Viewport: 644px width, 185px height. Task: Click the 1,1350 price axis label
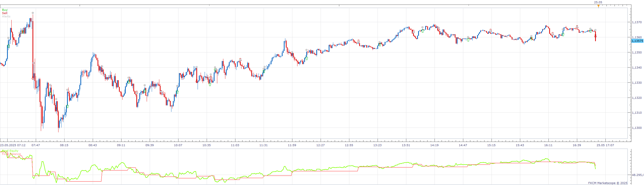[637, 52]
